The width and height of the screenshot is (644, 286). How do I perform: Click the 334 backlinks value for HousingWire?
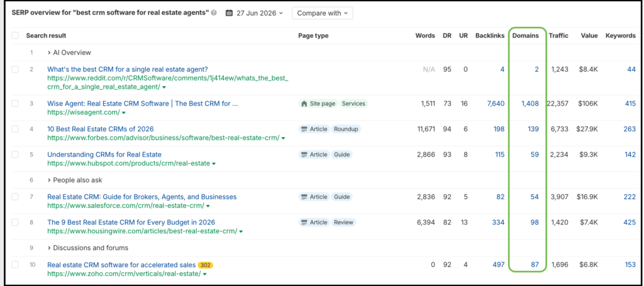[498, 223]
